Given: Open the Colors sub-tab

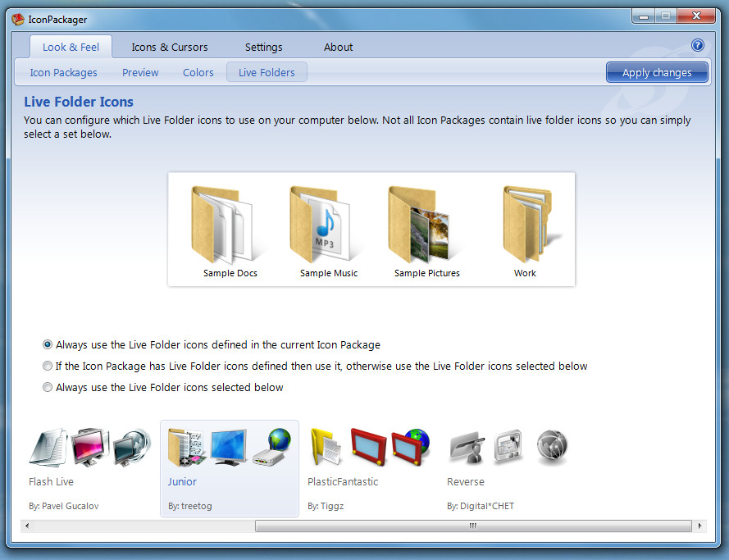Looking at the screenshot, I should 198,72.
